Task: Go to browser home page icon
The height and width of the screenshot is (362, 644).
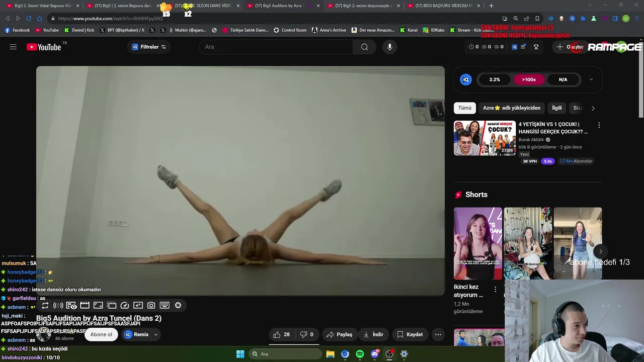Action: click(x=40, y=19)
